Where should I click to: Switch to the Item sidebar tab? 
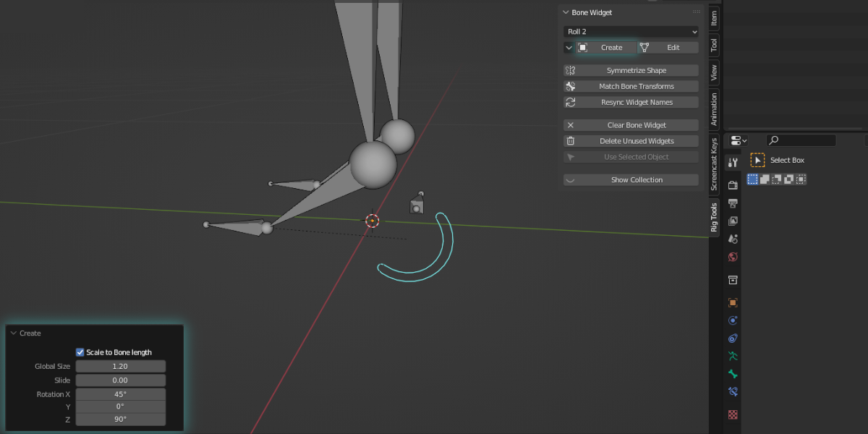713,18
